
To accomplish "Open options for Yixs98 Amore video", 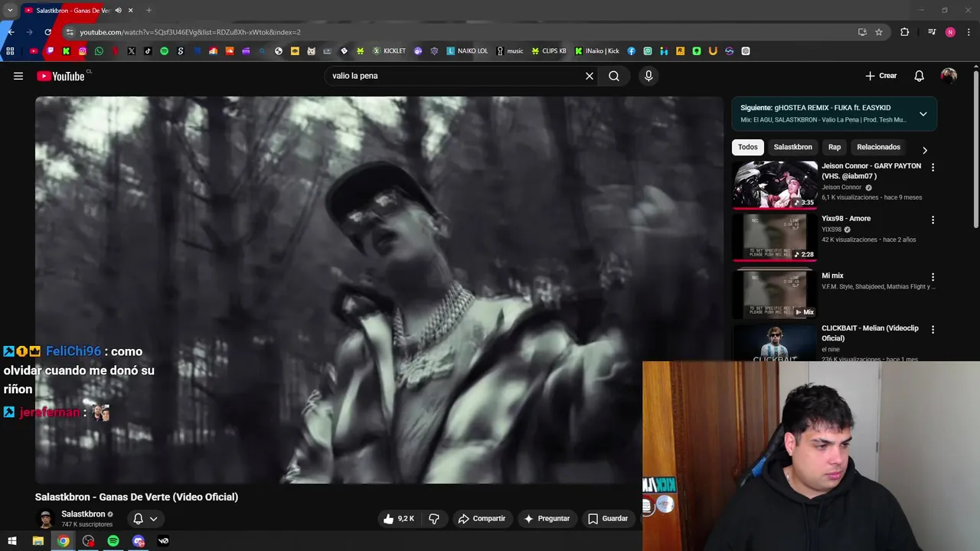I will point(933,220).
